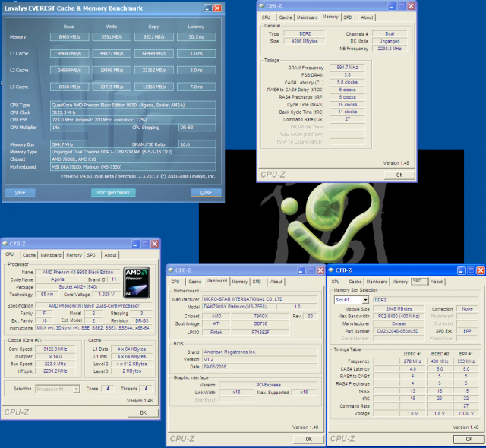Click Motherboard field MSI DKA790GX Platinum in EVEREST
Image resolution: width=486 pixels, height=448 pixels.
pyautogui.click(x=133, y=167)
